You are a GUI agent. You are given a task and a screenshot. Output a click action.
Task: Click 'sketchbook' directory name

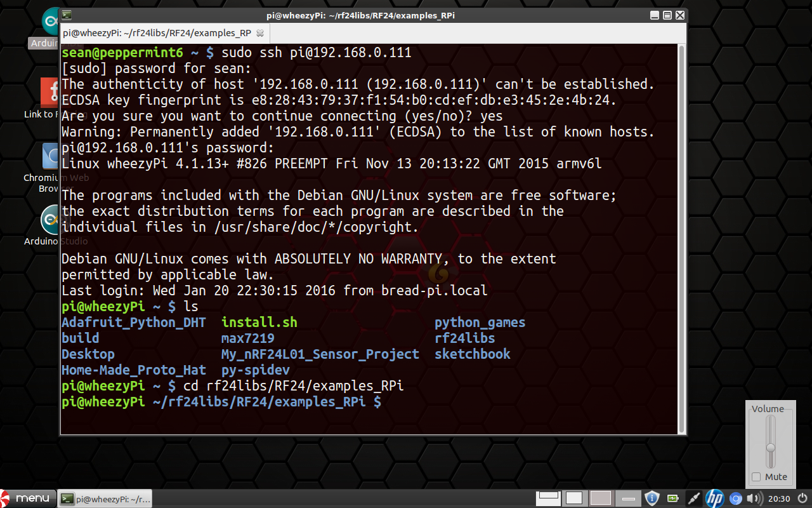[x=473, y=354]
